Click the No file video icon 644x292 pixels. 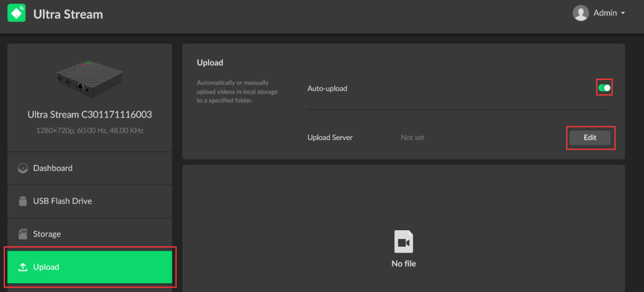pyautogui.click(x=404, y=242)
